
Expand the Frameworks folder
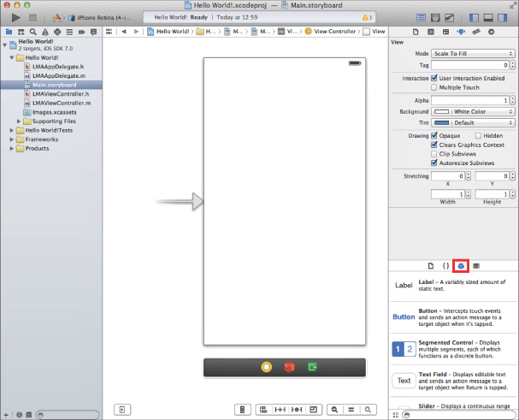(12, 139)
